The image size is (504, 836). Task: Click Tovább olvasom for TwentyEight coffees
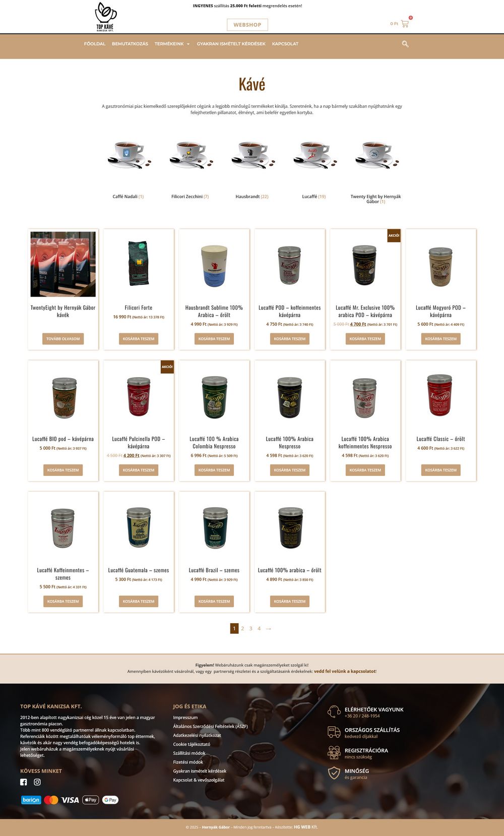click(63, 339)
